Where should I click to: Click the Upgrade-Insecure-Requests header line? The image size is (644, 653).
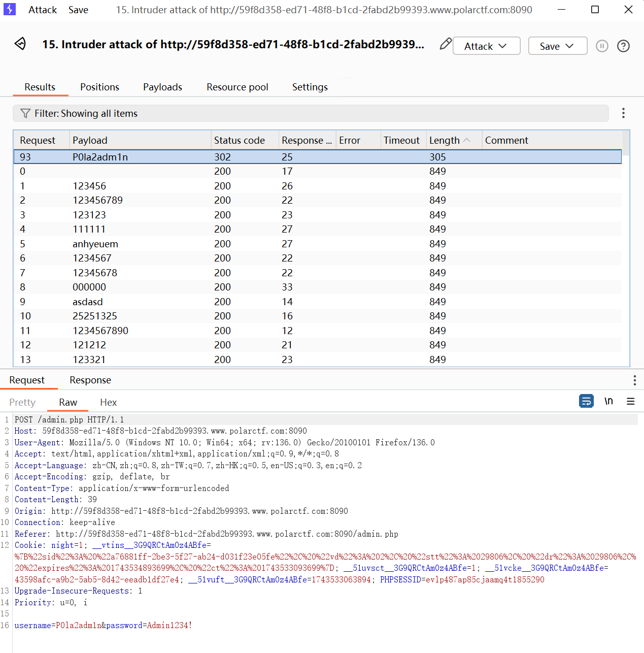(x=78, y=591)
